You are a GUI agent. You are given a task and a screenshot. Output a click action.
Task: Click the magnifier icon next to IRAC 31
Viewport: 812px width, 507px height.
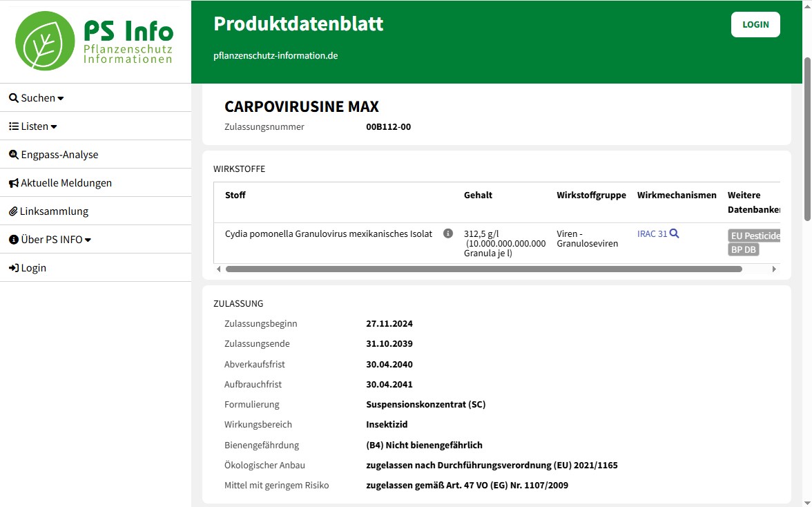click(x=675, y=233)
